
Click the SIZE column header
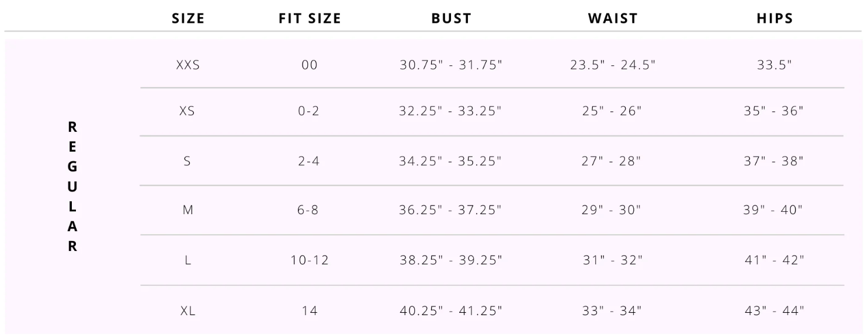pyautogui.click(x=188, y=19)
